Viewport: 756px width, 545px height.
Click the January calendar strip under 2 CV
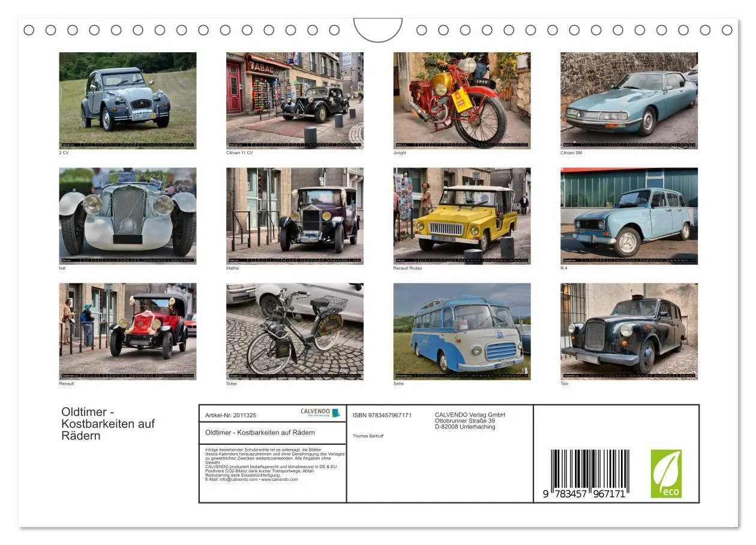point(127,145)
